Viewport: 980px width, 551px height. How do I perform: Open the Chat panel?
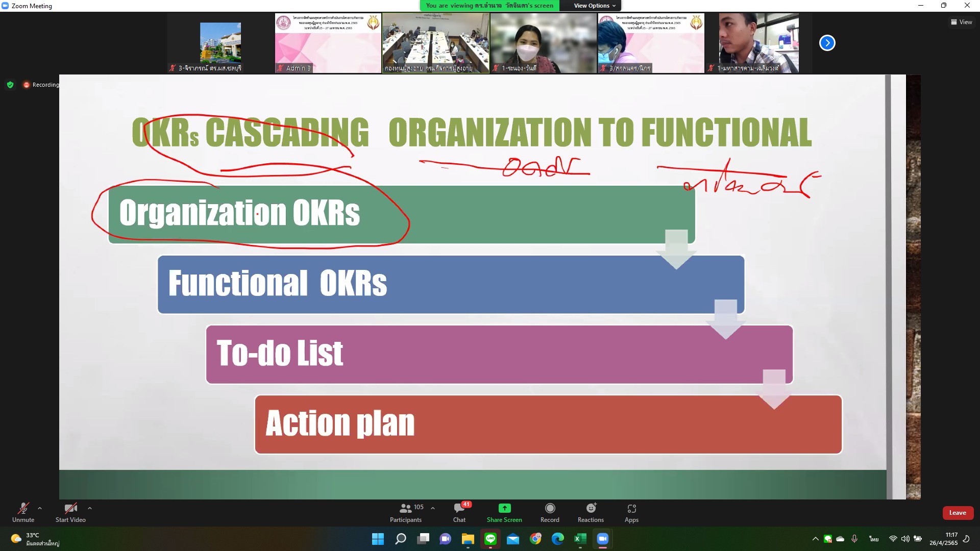coord(459,512)
